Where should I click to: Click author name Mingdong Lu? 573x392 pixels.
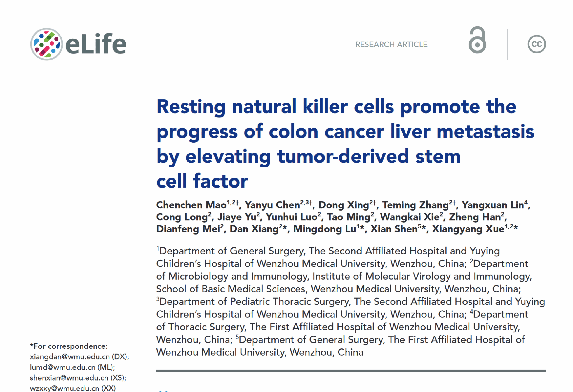pos(324,229)
